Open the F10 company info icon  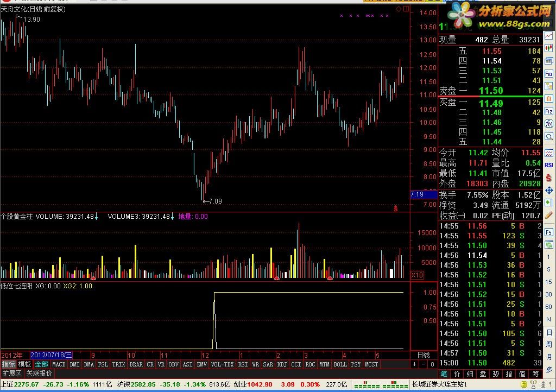[x=548, y=74]
